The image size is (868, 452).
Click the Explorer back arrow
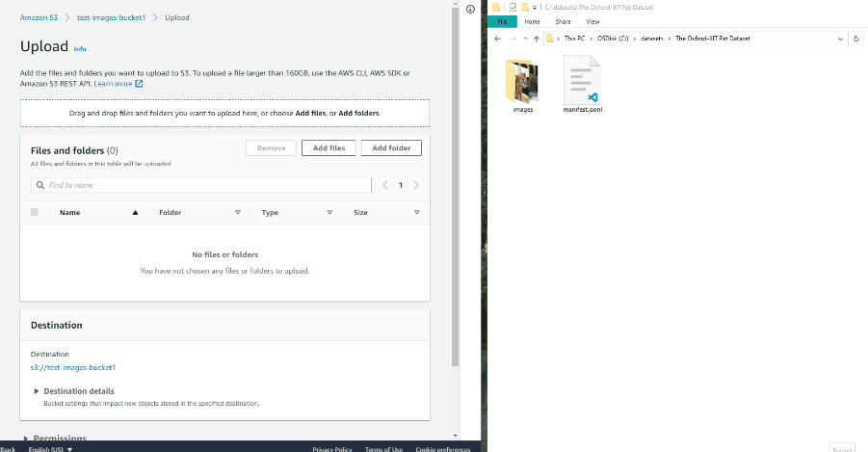point(496,39)
